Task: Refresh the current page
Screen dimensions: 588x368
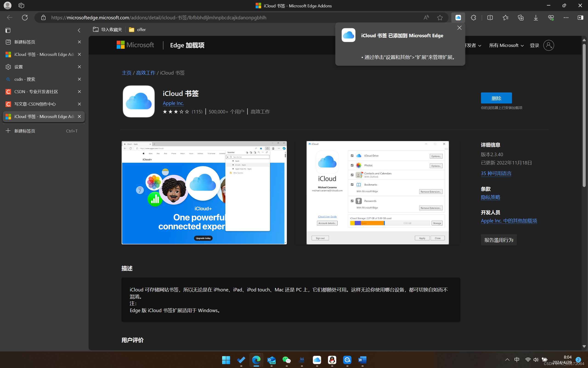Action: (25, 17)
